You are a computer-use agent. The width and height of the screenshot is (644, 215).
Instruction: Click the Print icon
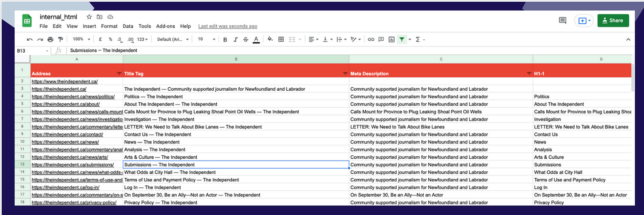[50, 39]
